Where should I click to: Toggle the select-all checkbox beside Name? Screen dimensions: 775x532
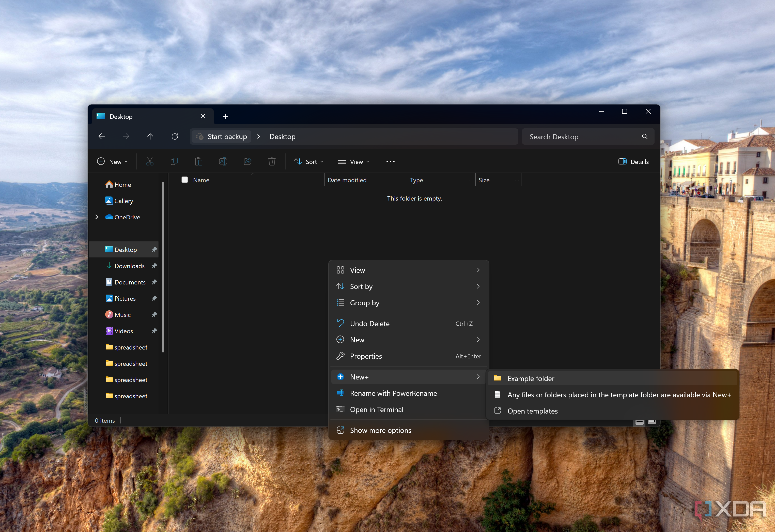click(x=185, y=180)
